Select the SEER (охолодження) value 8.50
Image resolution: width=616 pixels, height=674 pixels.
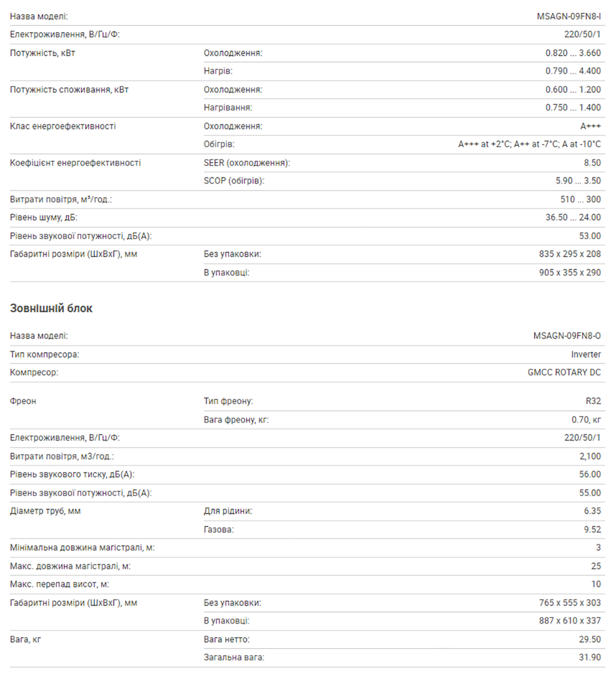point(592,163)
